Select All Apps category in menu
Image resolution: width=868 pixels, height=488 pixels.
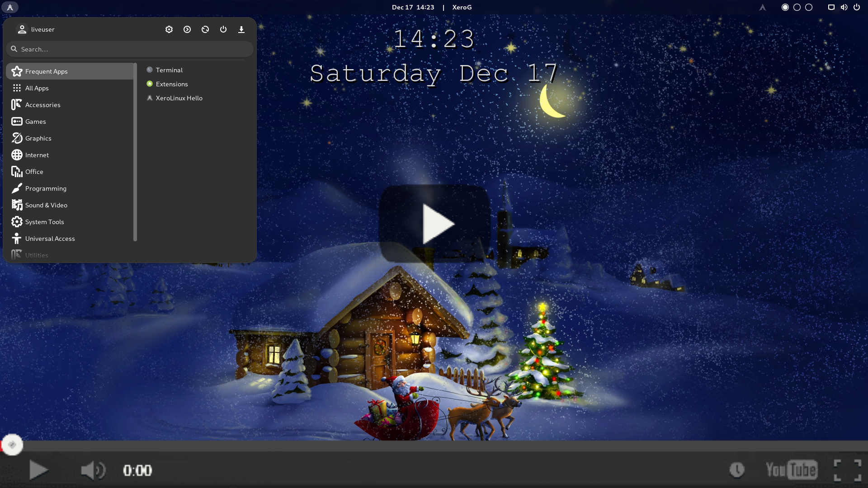point(37,88)
